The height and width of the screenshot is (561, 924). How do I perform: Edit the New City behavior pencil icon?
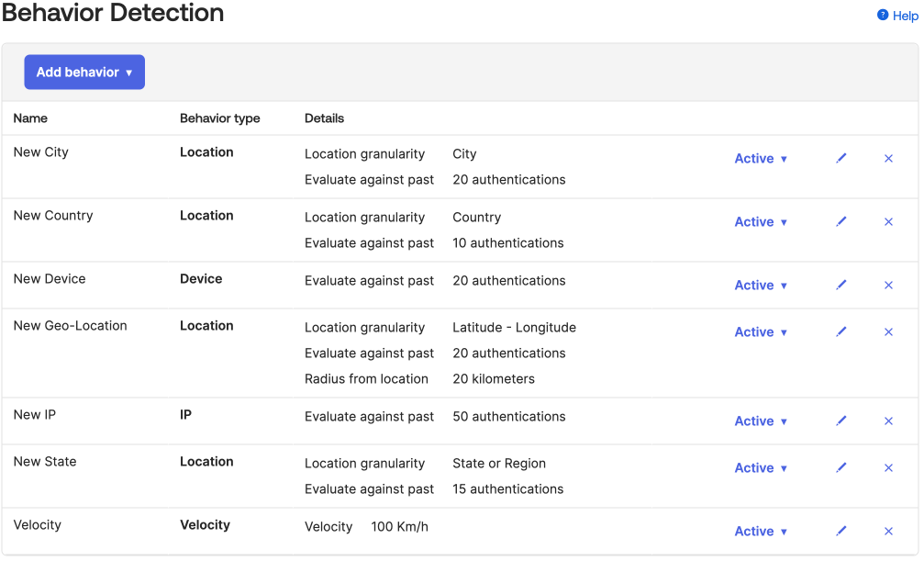(841, 159)
